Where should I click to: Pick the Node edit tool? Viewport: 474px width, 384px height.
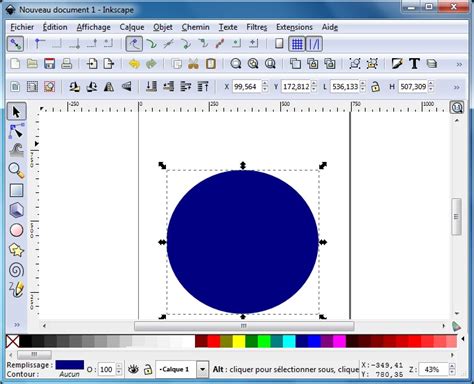pos(16,131)
